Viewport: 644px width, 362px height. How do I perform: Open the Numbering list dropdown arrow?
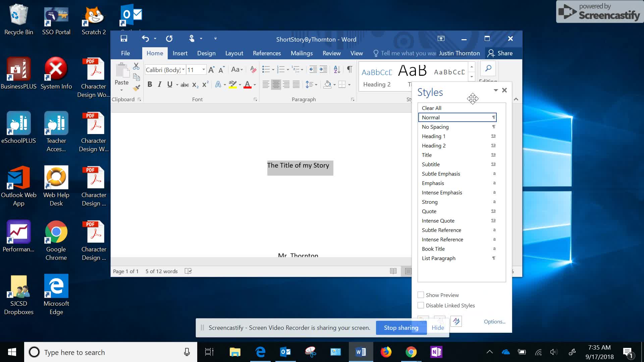pos(288,70)
